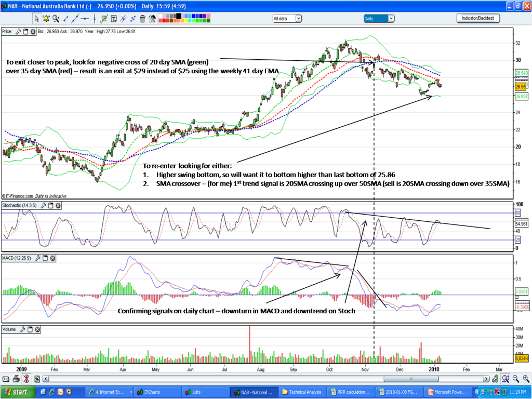Pick the brown color swatch
The height and width of the screenshot is (399, 532).
pyautogui.click(x=171, y=20)
